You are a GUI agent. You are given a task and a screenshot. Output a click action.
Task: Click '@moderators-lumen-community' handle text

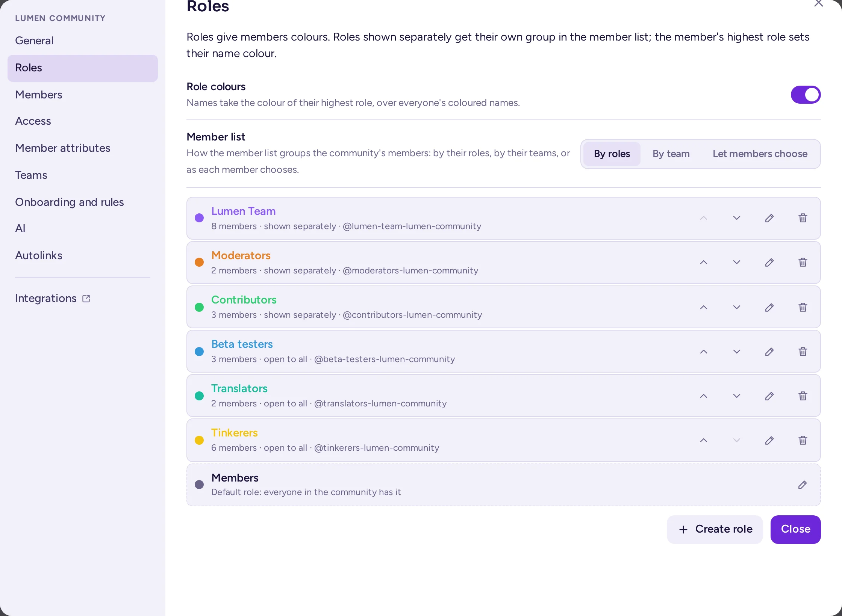[x=410, y=271]
